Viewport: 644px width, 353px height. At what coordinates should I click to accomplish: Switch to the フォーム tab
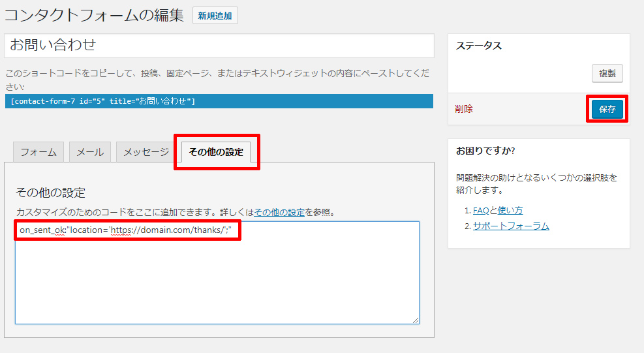38,152
